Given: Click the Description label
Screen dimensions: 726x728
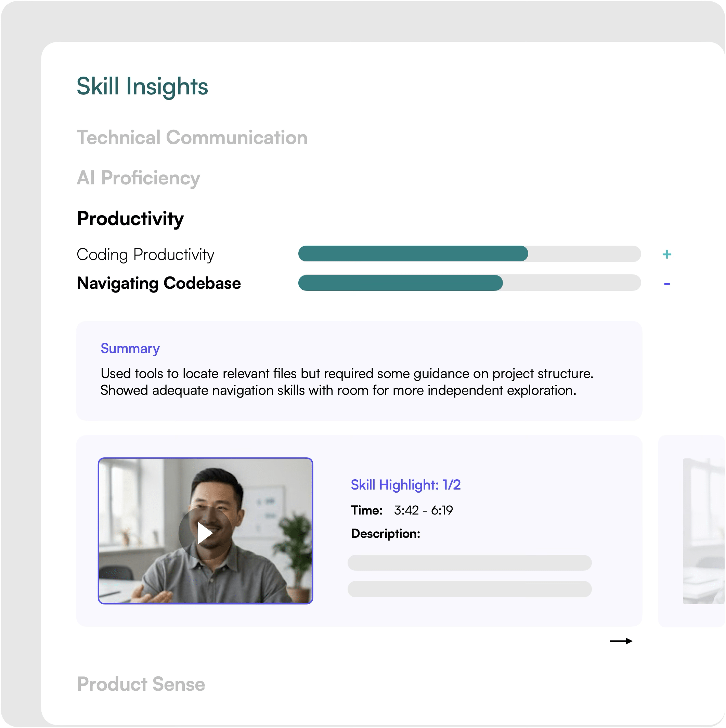Looking at the screenshot, I should point(385,534).
